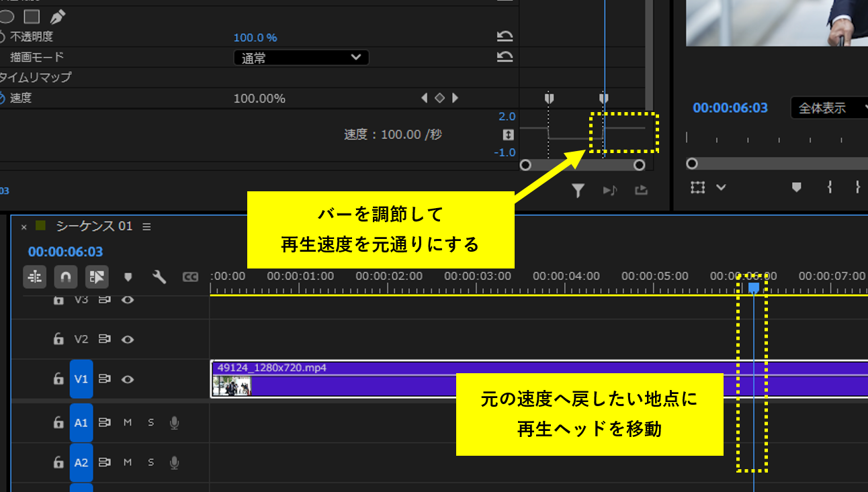This screenshot has height=492, width=868.
Task: Solo audio track A1 with the S button
Action: click(x=150, y=423)
